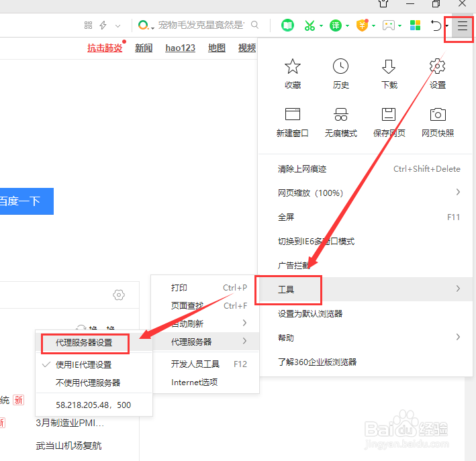Open the 视频 link
This screenshot has width=476, height=461.
(x=247, y=48)
